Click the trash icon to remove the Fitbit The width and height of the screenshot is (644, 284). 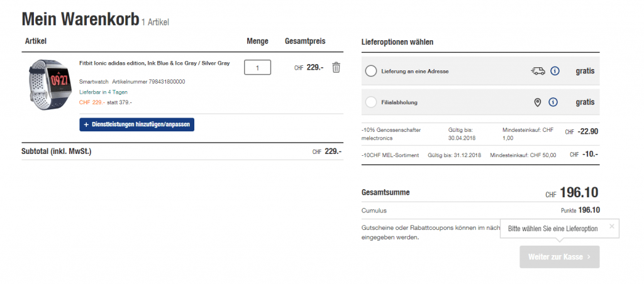(336, 67)
